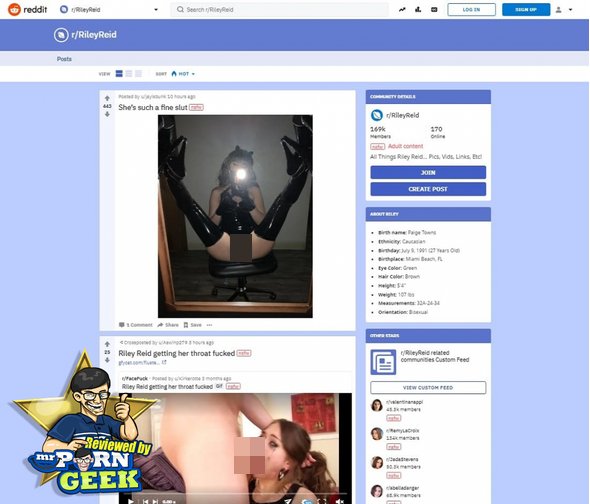Viewport: 590px width, 504px height.
Task: Upvote the crossposted post with 25 points
Action: click(107, 344)
